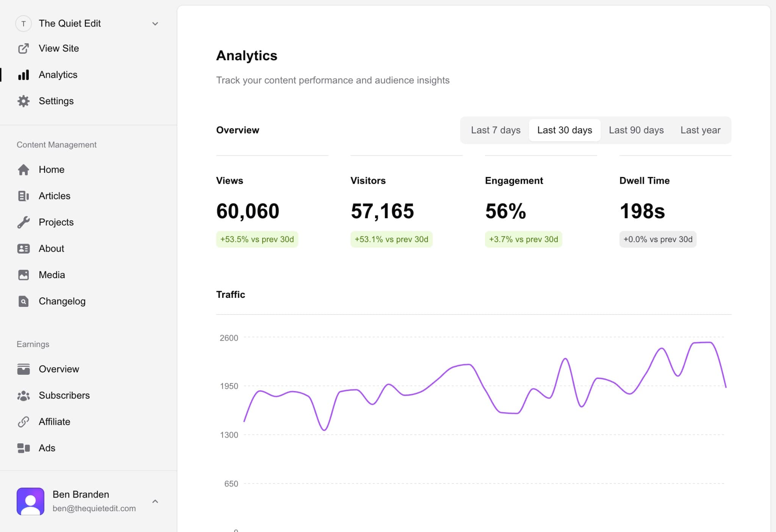The width and height of the screenshot is (776, 532).
Task: Click the Affiliate link icon
Action: point(23,421)
